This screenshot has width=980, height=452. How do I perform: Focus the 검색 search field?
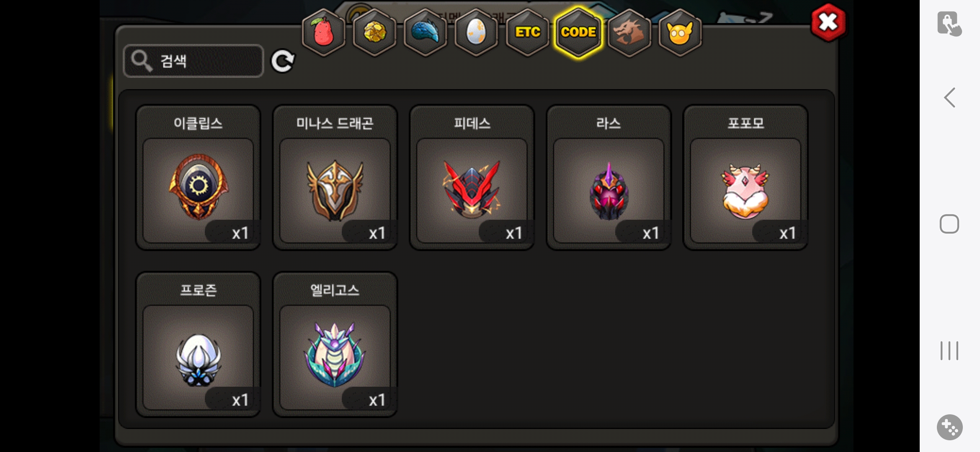193,61
